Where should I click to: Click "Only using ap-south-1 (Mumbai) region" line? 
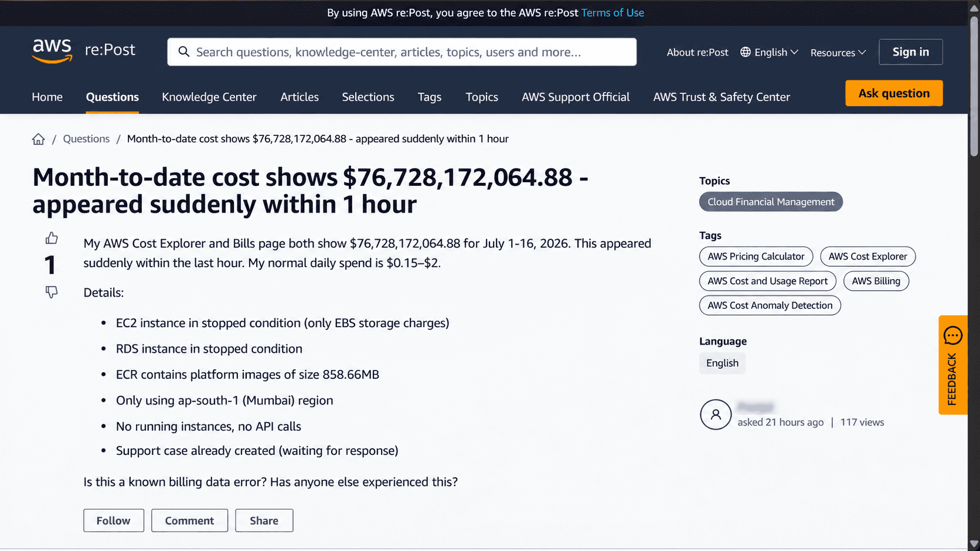224,400
